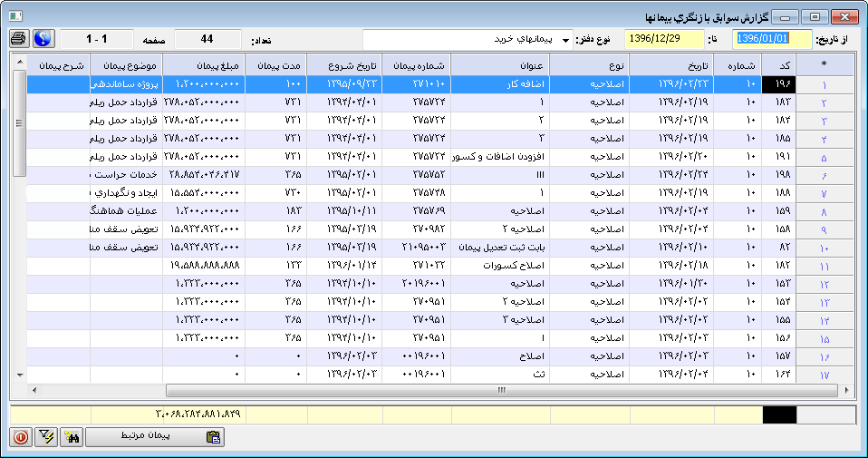
Task: Click the horizontal scrollbar left arrow
Action: coord(34,391)
